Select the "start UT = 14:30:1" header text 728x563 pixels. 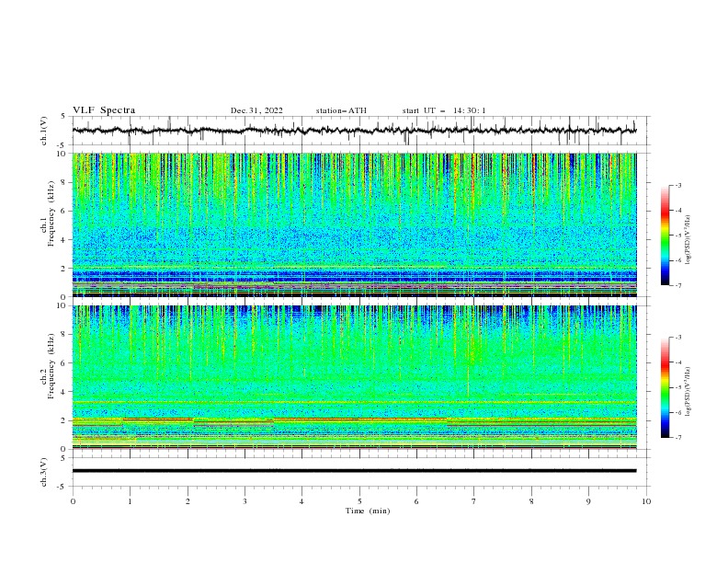(444, 110)
